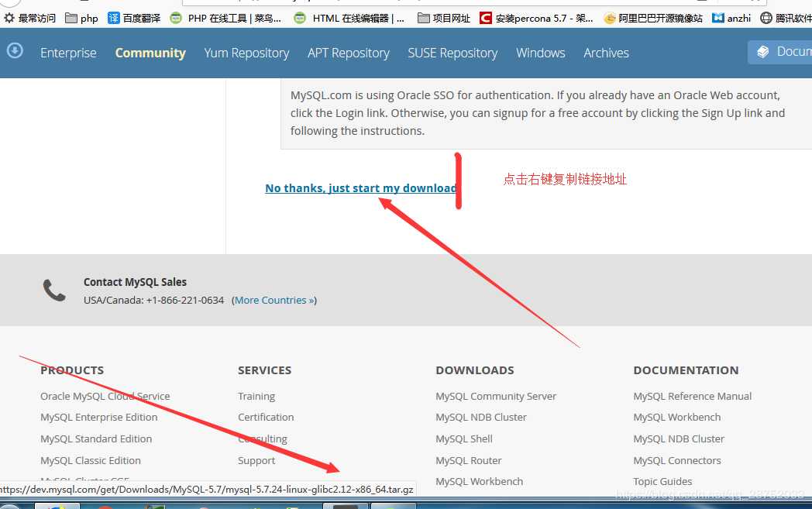812x509 pixels.
Task: Open MySQL Shell download link
Action: point(464,439)
